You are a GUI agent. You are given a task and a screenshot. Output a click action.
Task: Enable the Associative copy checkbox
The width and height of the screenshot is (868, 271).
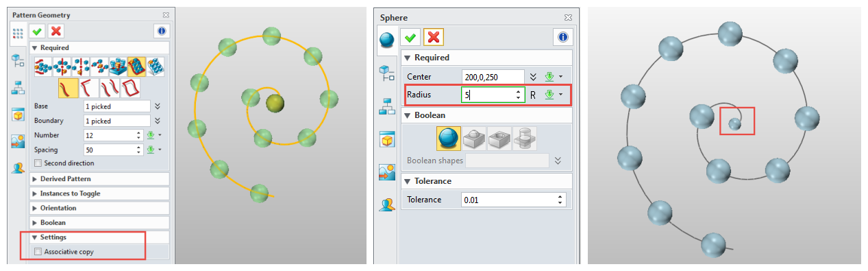point(38,252)
